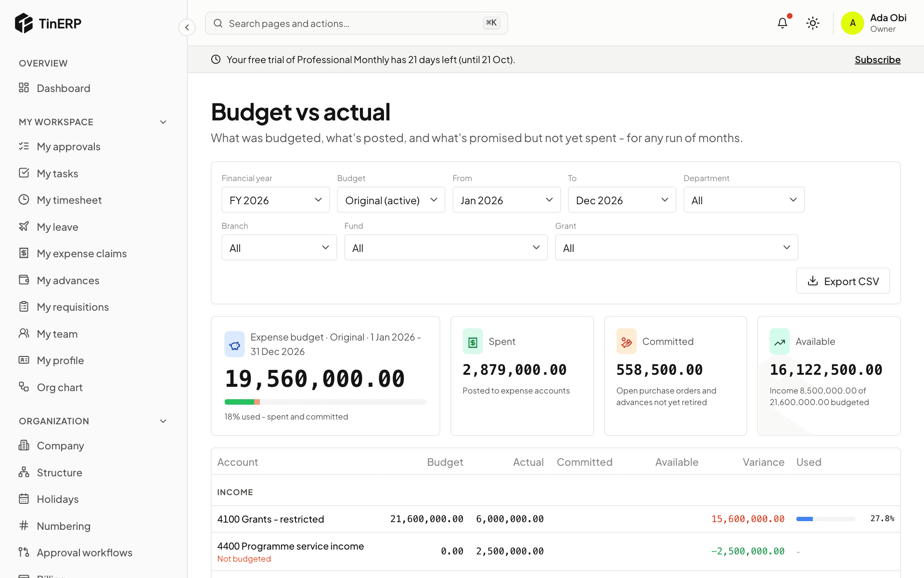Open the notifications bell
Screen dimensions: 924x578
pyautogui.click(x=783, y=23)
